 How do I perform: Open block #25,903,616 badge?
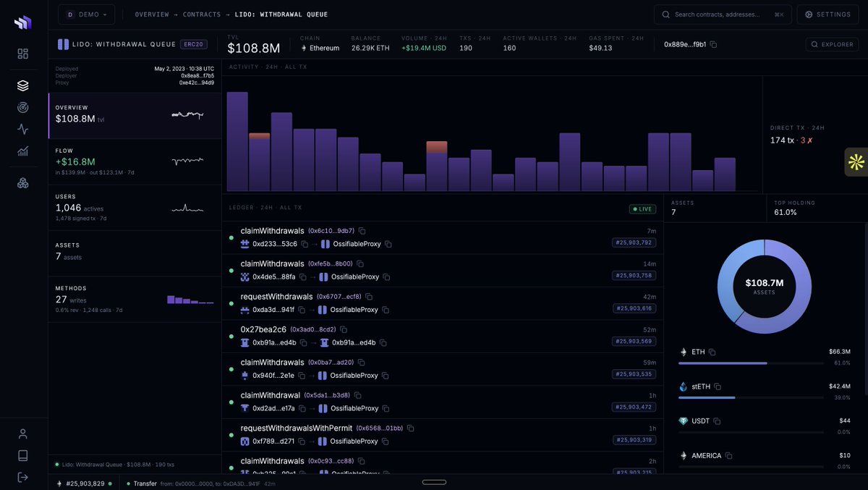pyautogui.click(x=634, y=308)
